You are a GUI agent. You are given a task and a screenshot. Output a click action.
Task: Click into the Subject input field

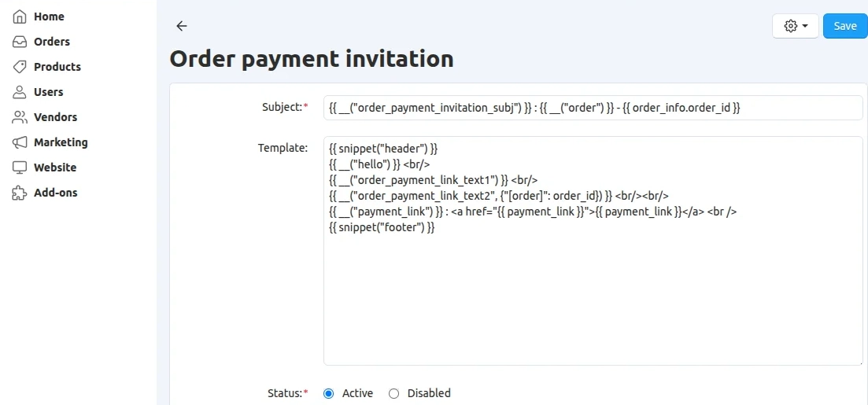tap(593, 108)
